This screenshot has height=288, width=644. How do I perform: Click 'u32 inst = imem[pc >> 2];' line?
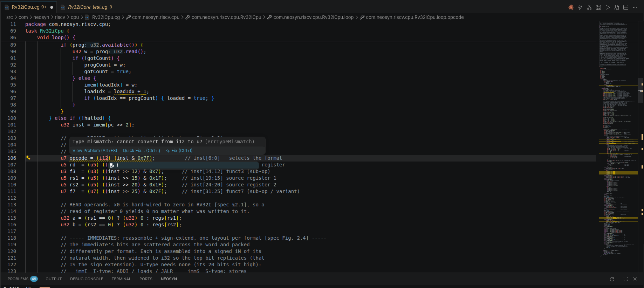tap(97, 125)
